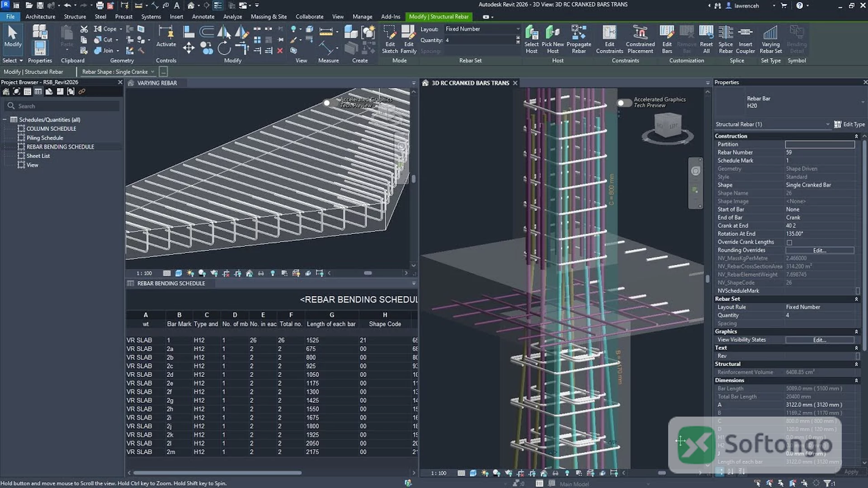Click the Apply button in Properties
868x488 pixels.
(851, 472)
